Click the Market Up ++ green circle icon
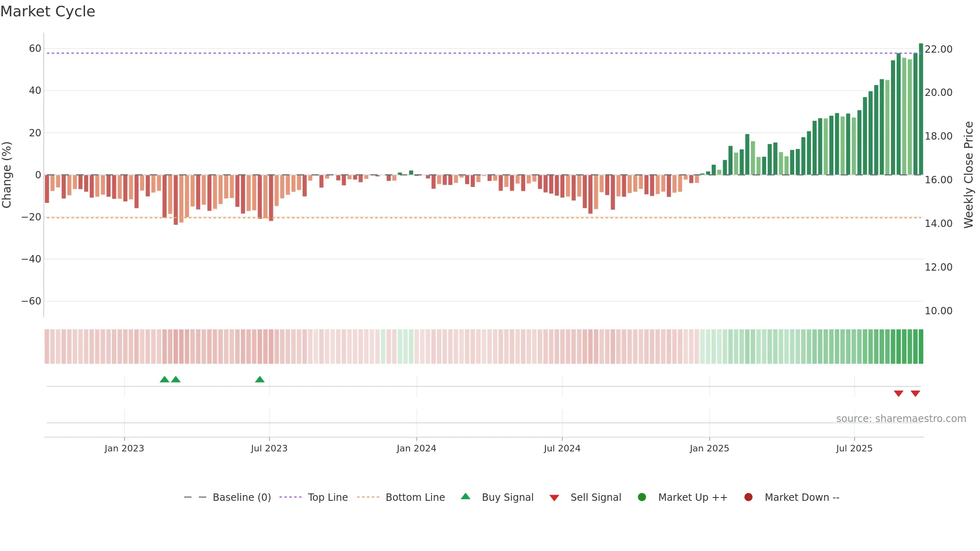The width and height of the screenshot is (980, 551). [642, 497]
